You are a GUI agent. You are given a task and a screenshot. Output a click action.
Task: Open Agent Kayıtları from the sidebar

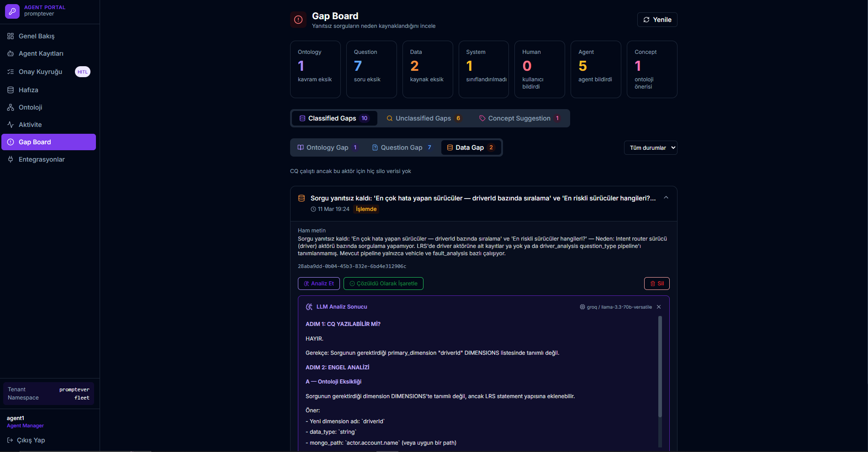point(41,53)
